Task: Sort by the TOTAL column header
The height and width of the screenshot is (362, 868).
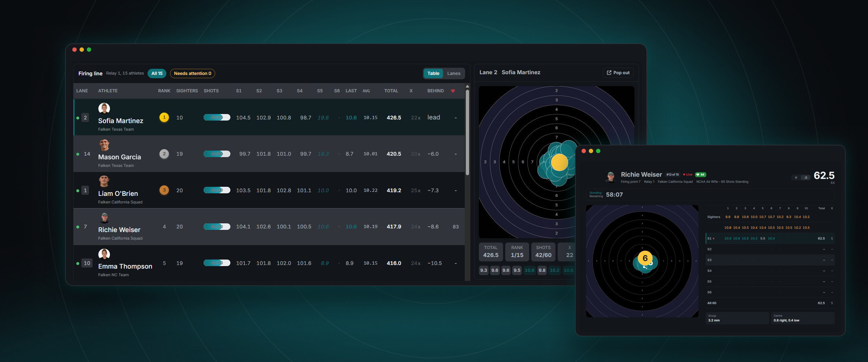Action: pos(391,91)
